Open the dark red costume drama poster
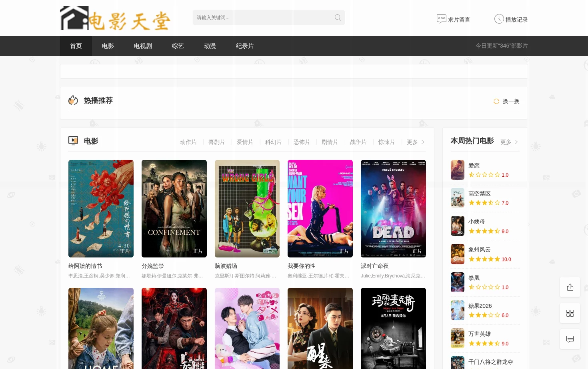588x369 pixels. pyautogui.click(x=174, y=328)
